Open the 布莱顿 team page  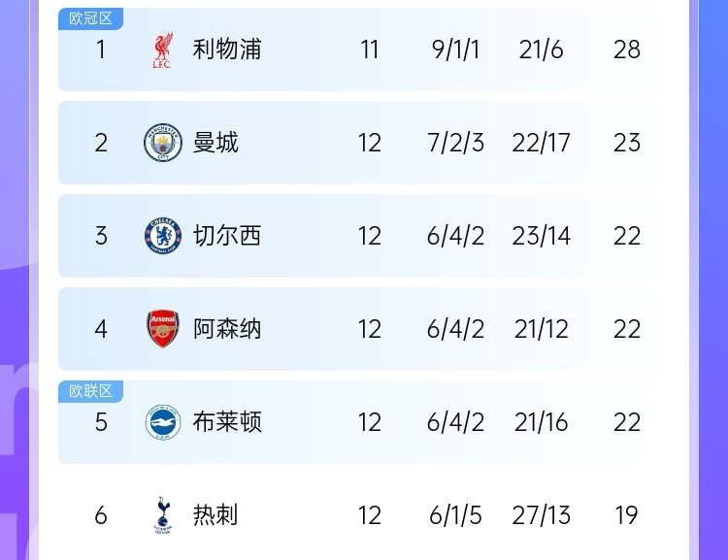(x=227, y=422)
